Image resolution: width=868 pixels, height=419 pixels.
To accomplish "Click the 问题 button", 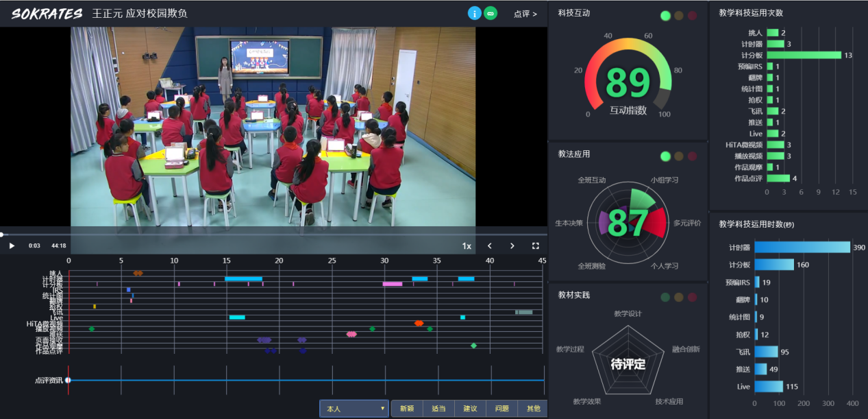I will 501,409.
